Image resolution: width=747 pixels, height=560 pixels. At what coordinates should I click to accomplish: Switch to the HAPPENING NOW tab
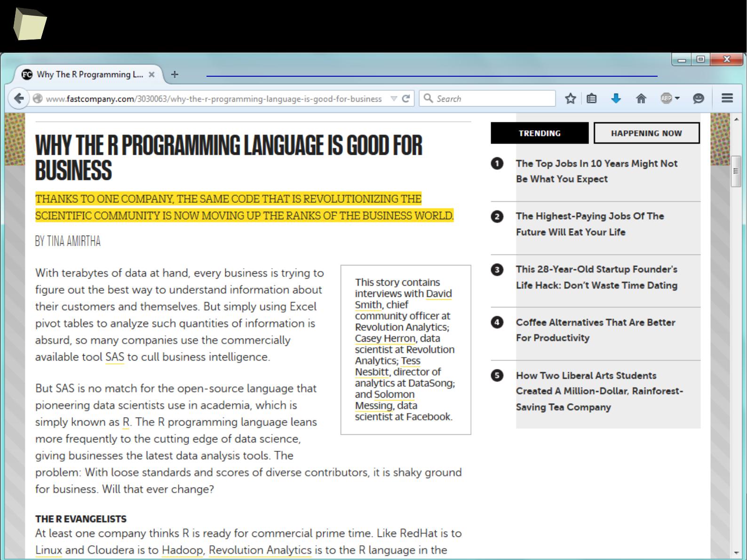pos(646,133)
